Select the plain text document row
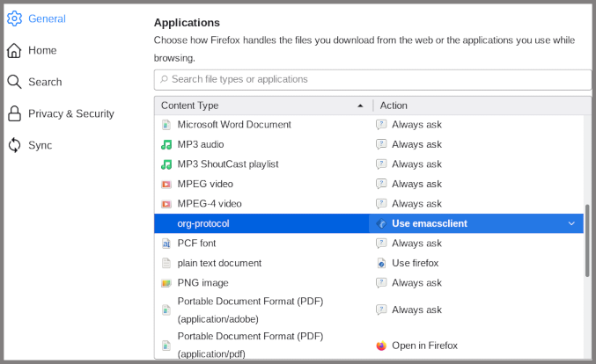The height and width of the screenshot is (364, 596). 369,263
